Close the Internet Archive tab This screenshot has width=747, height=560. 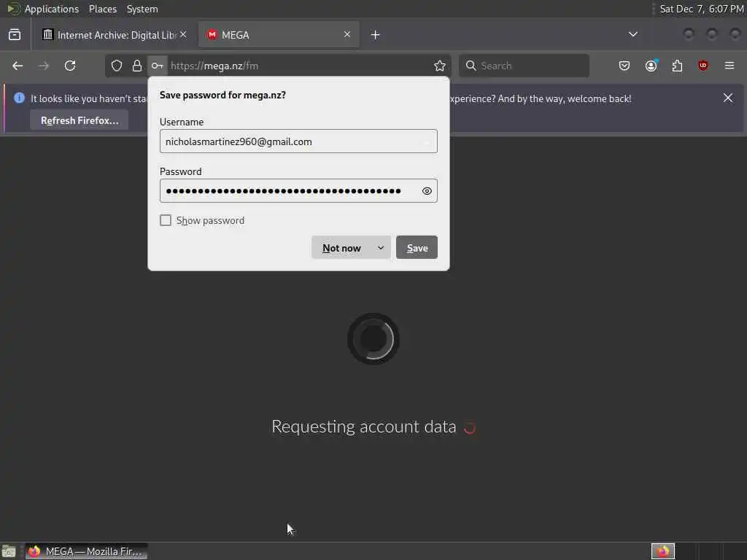[x=183, y=34]
